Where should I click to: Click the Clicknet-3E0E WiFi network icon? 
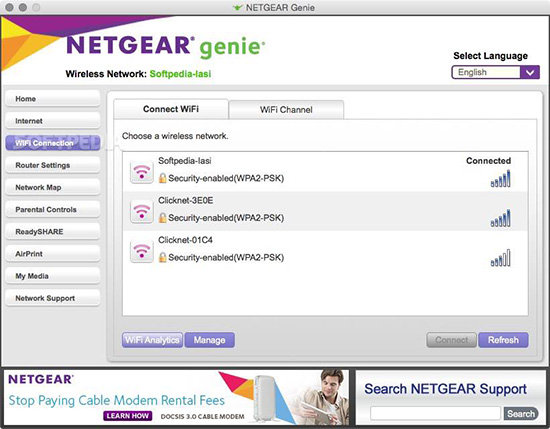141,212
